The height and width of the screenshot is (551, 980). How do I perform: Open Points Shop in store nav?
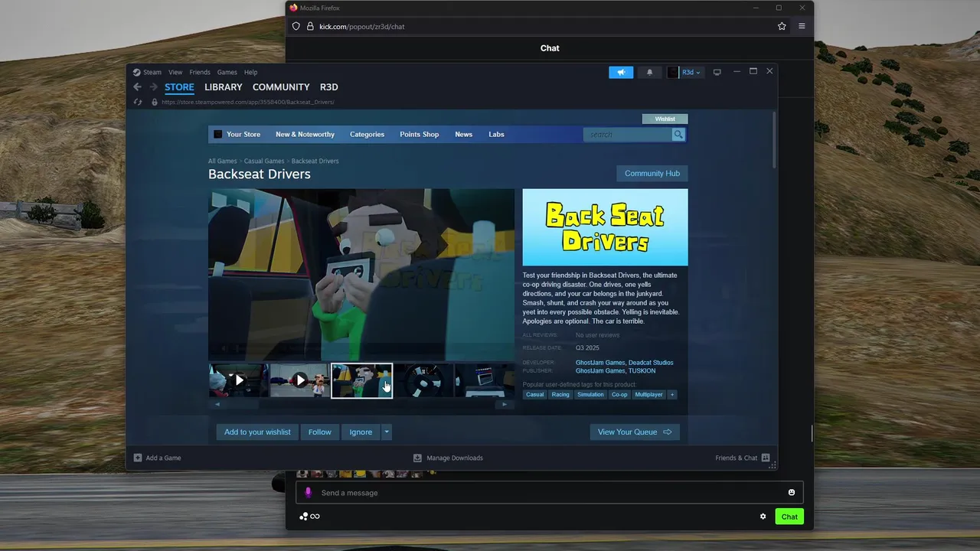(420, 135)
